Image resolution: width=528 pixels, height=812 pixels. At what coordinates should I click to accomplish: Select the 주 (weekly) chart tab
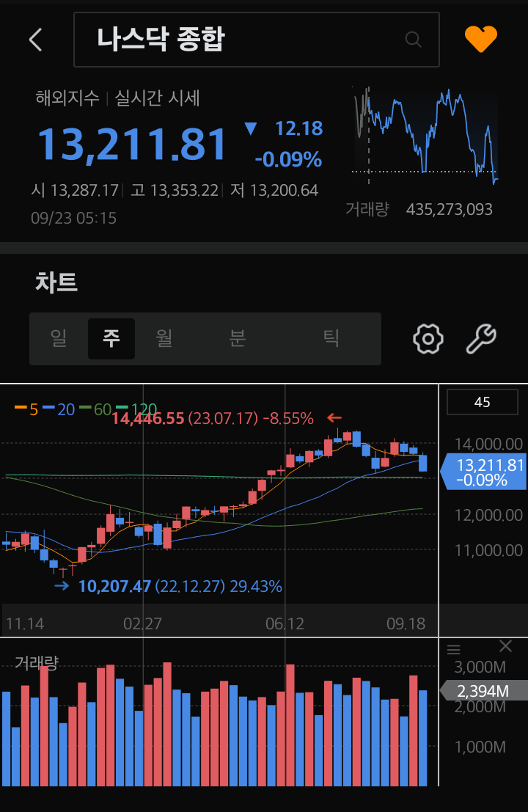point(111,339)
